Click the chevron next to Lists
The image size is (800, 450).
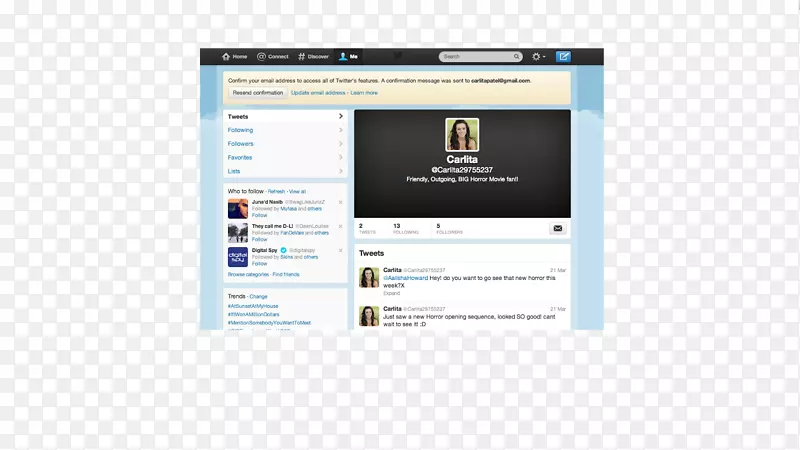tap(341, 171)
